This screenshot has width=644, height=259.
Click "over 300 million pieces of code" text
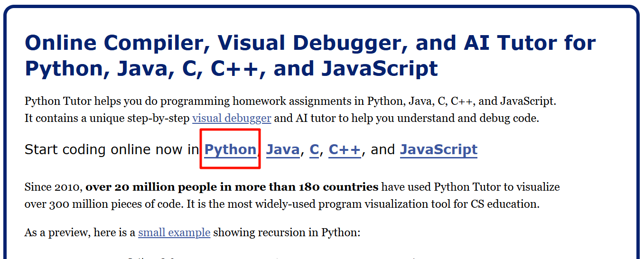[103, 204]
